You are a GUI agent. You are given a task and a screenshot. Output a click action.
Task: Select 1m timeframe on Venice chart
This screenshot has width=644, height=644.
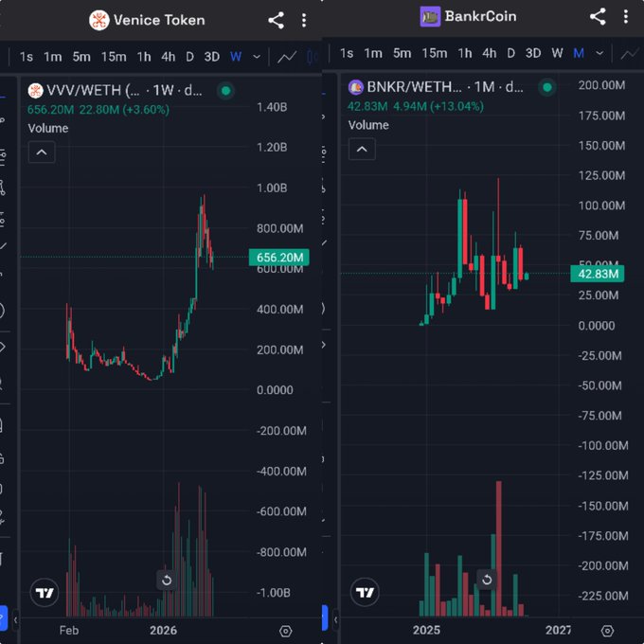tap(53, 57)
